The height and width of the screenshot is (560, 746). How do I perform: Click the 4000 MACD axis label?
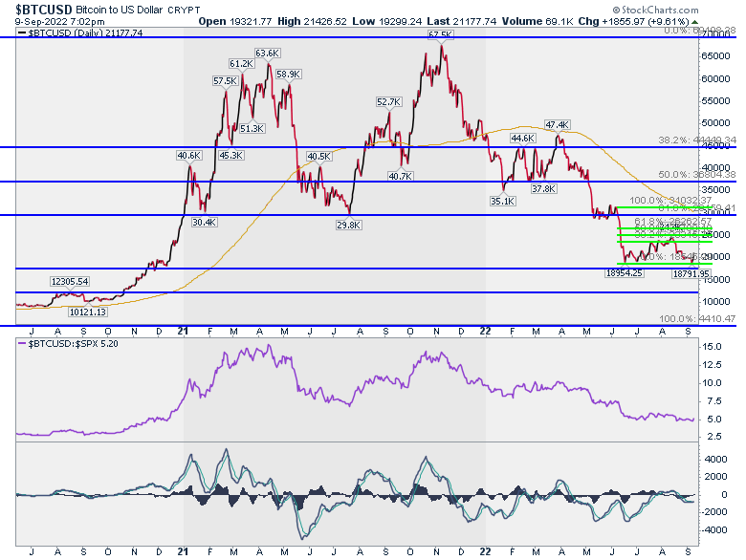point(716,460)
